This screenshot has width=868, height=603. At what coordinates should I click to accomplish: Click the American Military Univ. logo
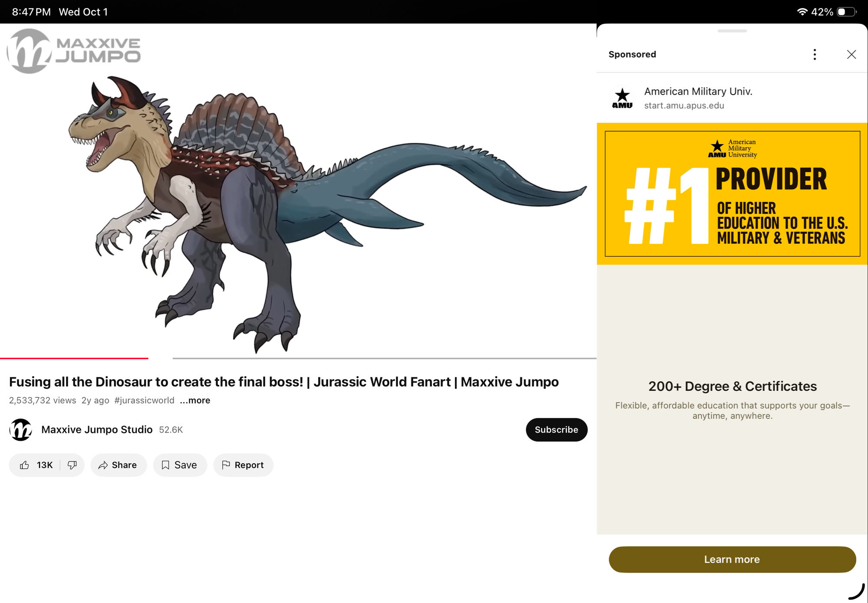(622, 97)
